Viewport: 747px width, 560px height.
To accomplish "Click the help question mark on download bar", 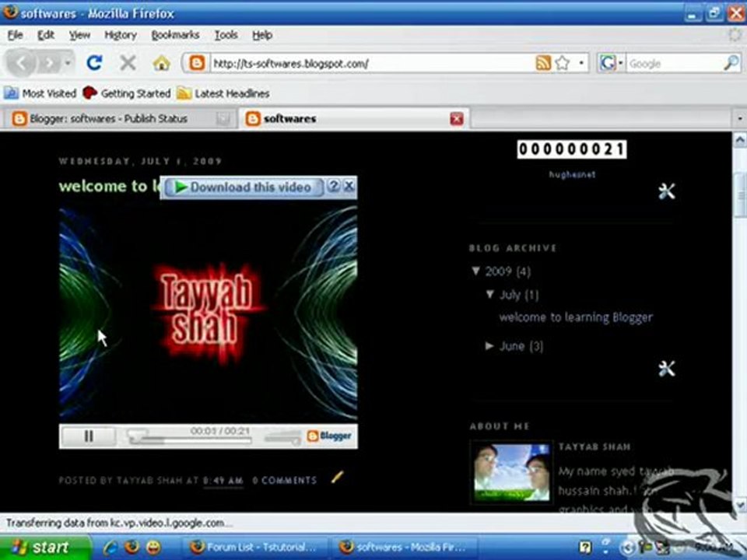I will click(334, 186).
